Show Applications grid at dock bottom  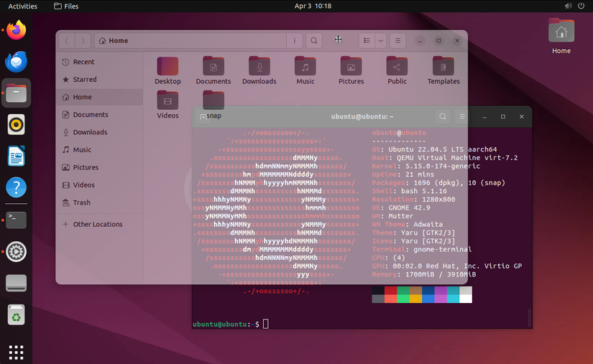pos(17,352)
